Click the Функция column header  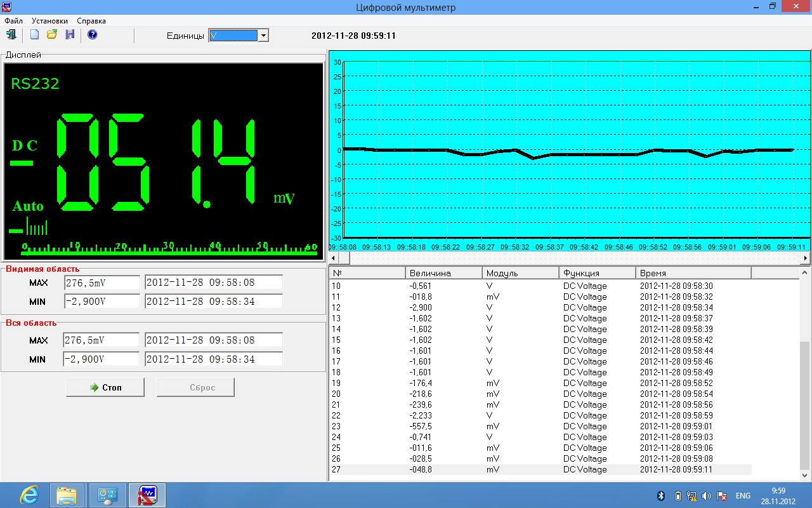(598, 273)
